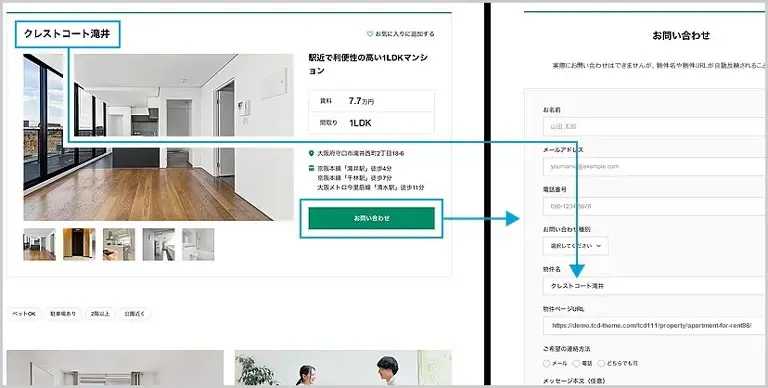Viewport: 768px width, 388px height.
Task: Select the fourth gray room thumbnail
Action: [158, 244]
